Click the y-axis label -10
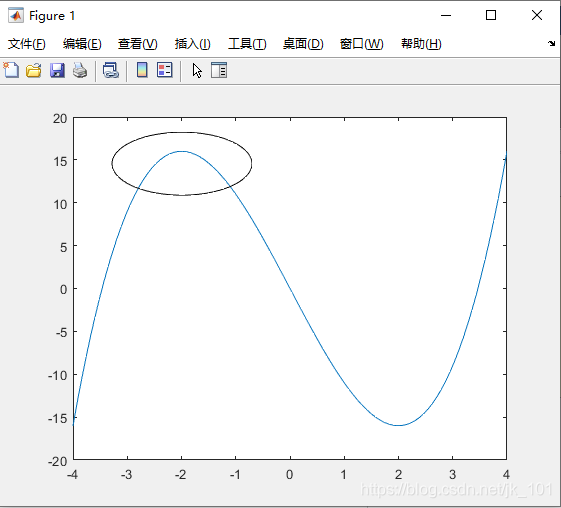 coord(58,376)
